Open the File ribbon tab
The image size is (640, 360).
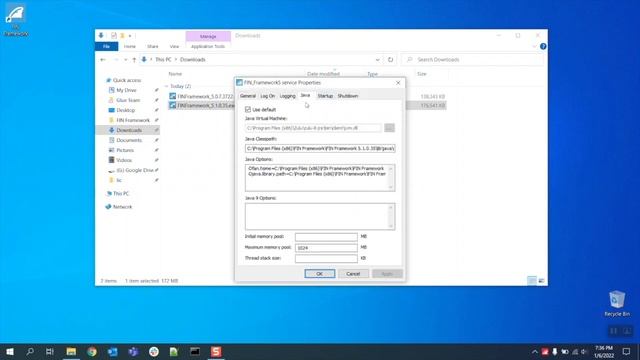[x=107, y=47]
